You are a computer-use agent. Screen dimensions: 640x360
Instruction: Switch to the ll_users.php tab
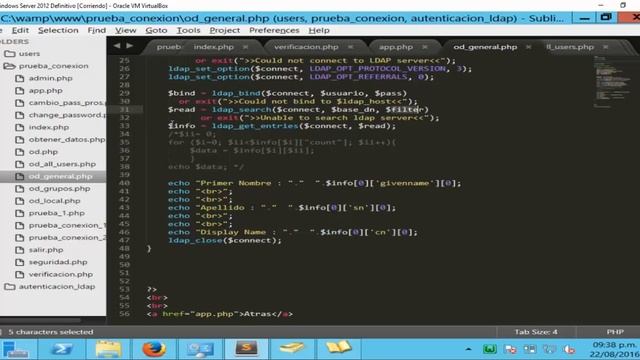pyautogui.click(x=570, y=47)
